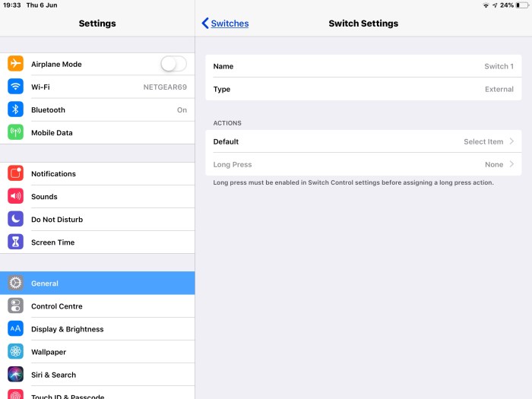Toggle the Airplane Mode switch
The width and height of the screenshot is (532, 399).
point(173,65)
